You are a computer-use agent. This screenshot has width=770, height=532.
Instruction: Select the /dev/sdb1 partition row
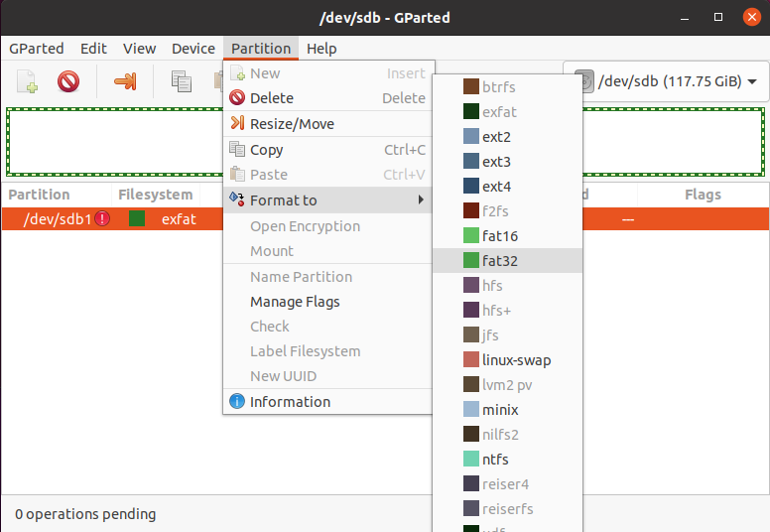coord(60,218)
